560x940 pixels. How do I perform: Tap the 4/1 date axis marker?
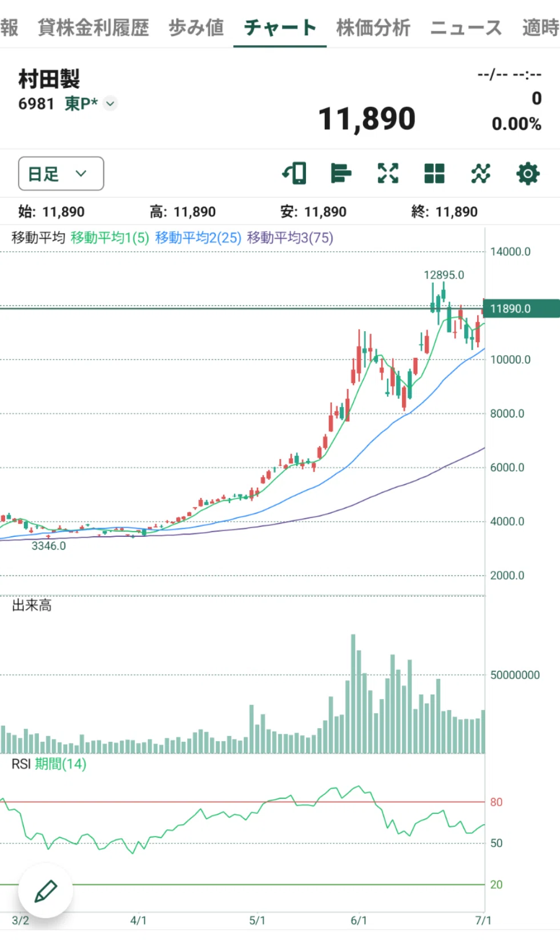(138, 921)
